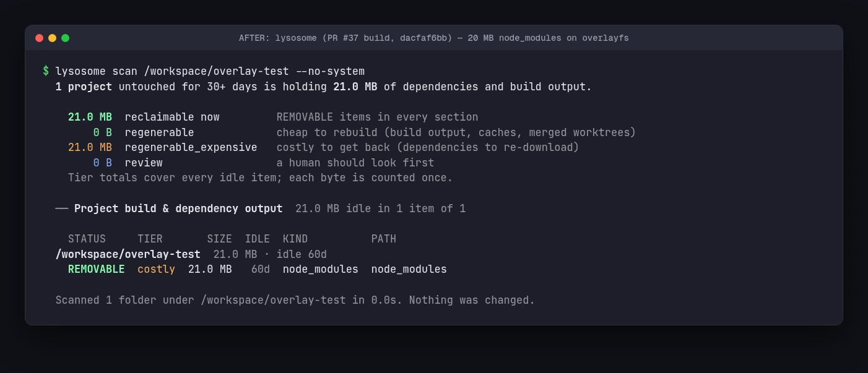Click the description 'costly to get back (dependencies to re-download)'

pos(428,147)
